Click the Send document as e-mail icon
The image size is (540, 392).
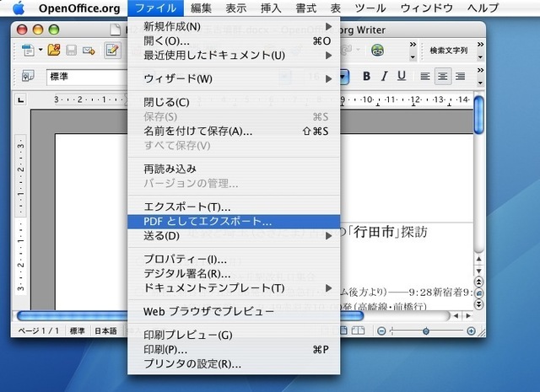coord(89,51)
